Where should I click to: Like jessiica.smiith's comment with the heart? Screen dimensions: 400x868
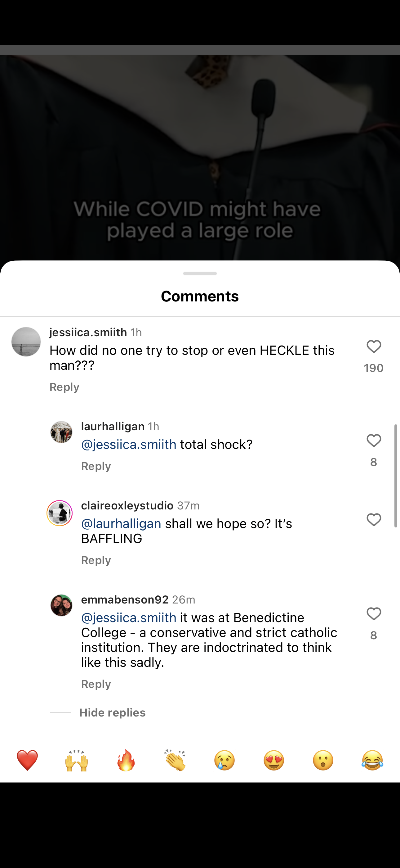[x=374, y=347]
